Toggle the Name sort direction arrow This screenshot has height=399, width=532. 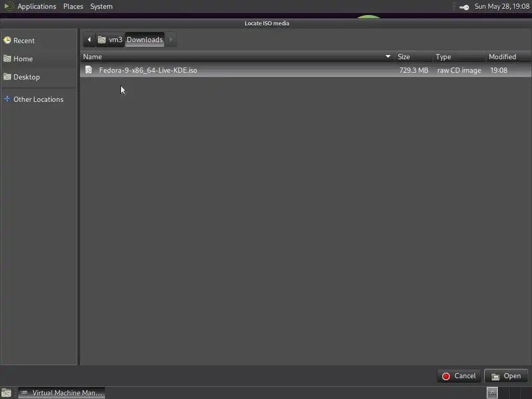click(x=388, y=57)
